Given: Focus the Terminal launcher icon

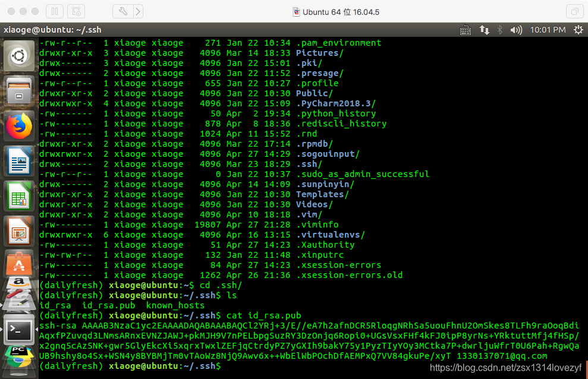Looking at the screenshot, I should pyautogui.click(x=19, y=330).
